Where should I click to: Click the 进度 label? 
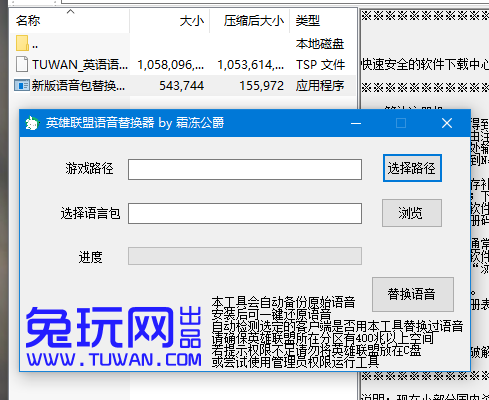pyautogui.click(x=90, y=257)
